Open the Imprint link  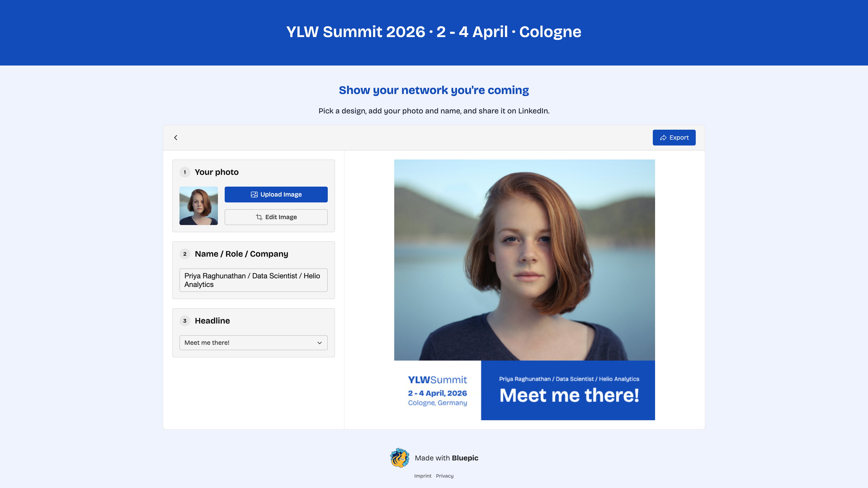(x=422, y=476)
